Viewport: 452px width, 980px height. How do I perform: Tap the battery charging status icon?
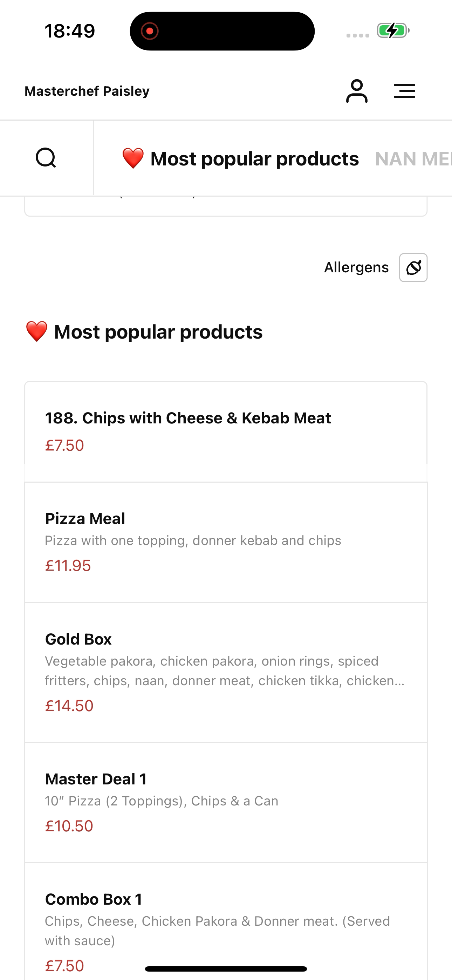click(393, 30)
